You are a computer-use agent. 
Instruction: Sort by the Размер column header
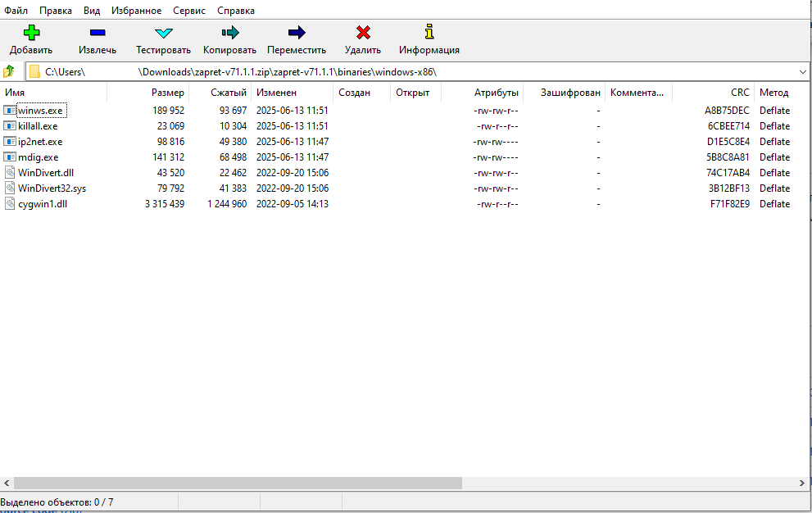pyautogui.click(x=148, y=93)
